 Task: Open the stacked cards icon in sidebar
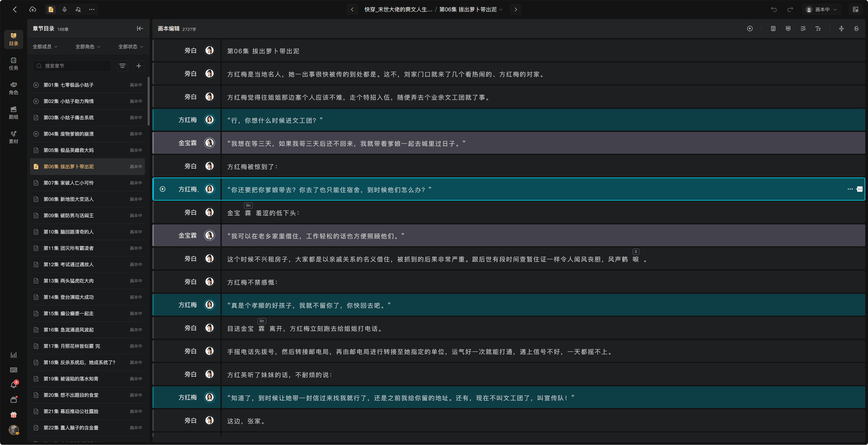[14, 400]
